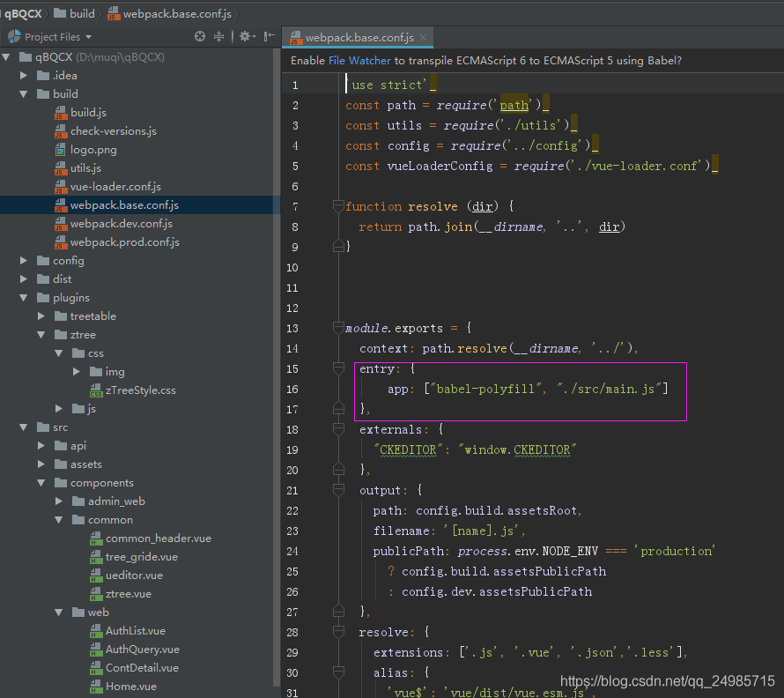Image resolution: width=784 pixels, height=698 pixels.
Task: Click the collapse all icon in project panel
Action: (219, 37)
